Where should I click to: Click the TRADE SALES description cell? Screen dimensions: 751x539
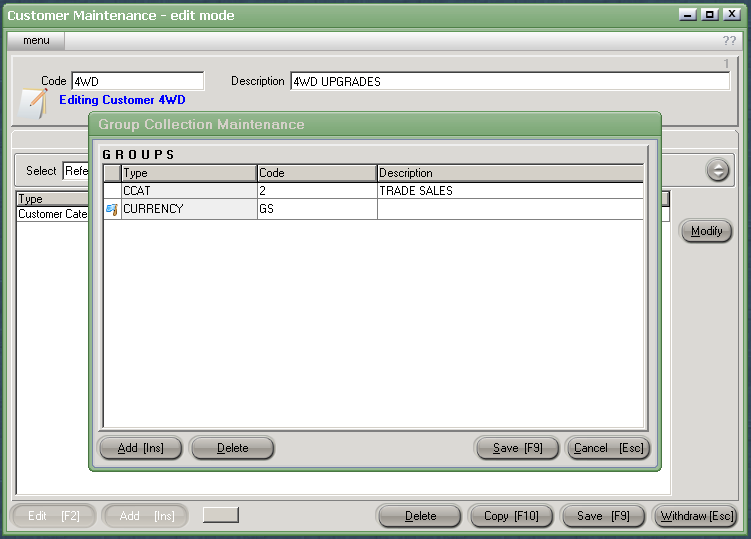click(x=510, y=191)
